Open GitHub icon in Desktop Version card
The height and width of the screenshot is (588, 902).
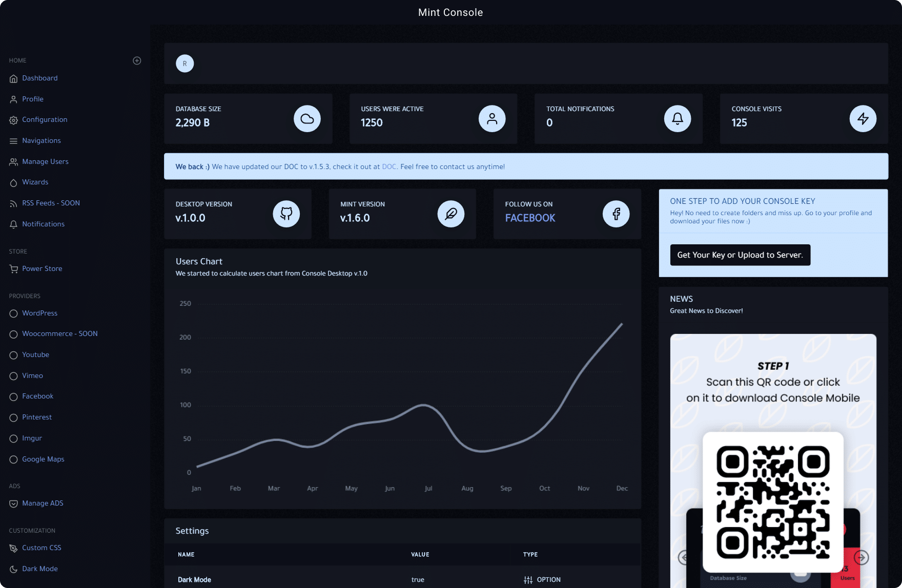[x=286, y=214]
